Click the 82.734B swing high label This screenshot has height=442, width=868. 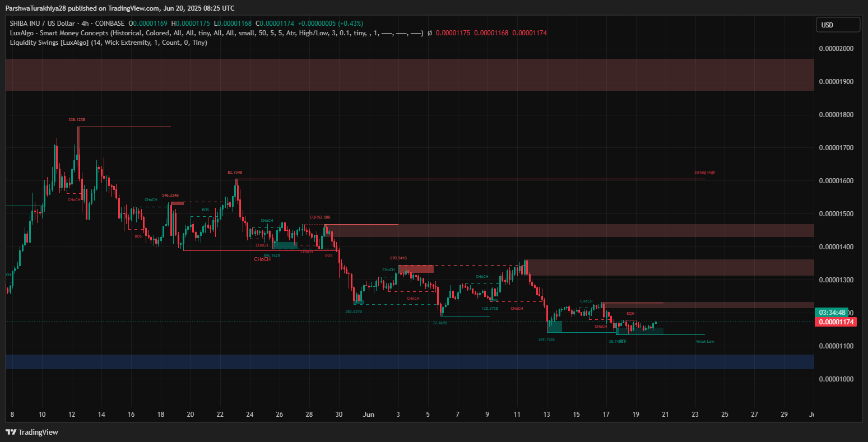(x=234, y=173)
